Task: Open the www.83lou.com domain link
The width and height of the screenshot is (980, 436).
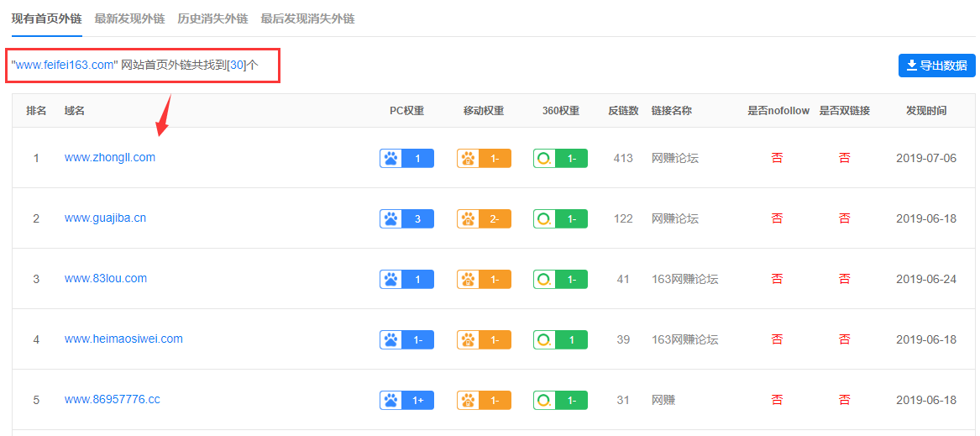Action: pos(106,278)
